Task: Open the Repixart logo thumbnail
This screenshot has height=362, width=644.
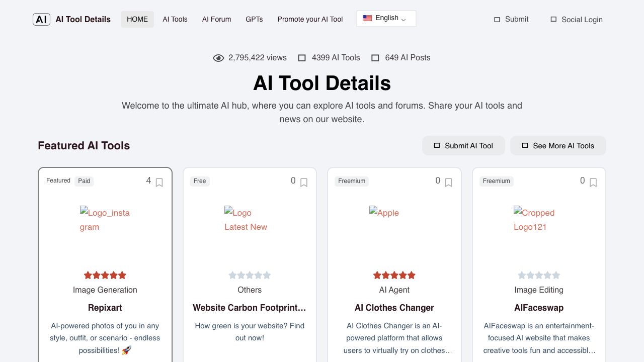Action: coord(105,220)
